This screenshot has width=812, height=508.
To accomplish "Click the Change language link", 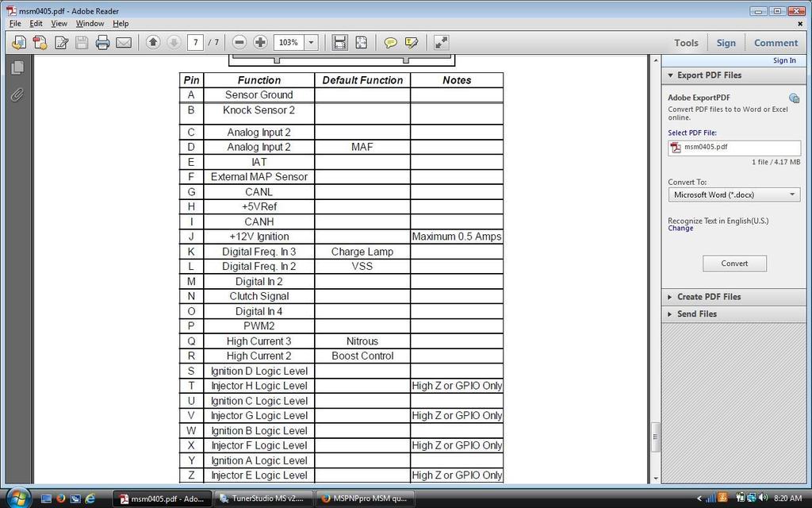I will (x=680, y=229).
